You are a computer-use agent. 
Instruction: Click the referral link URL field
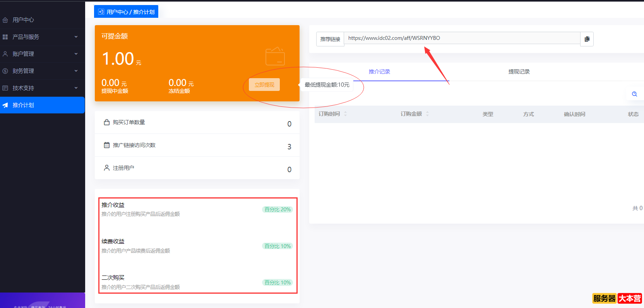461,38
